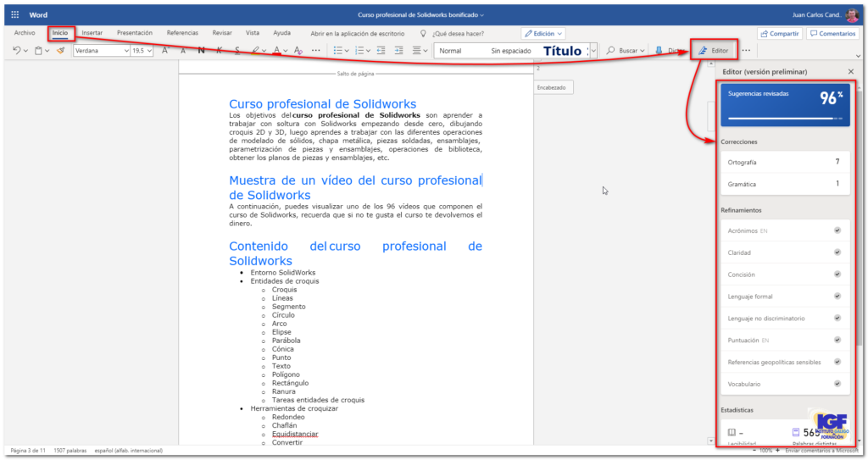Expand numbering styles arrow

pyautogui.click(x=368, y=51)
